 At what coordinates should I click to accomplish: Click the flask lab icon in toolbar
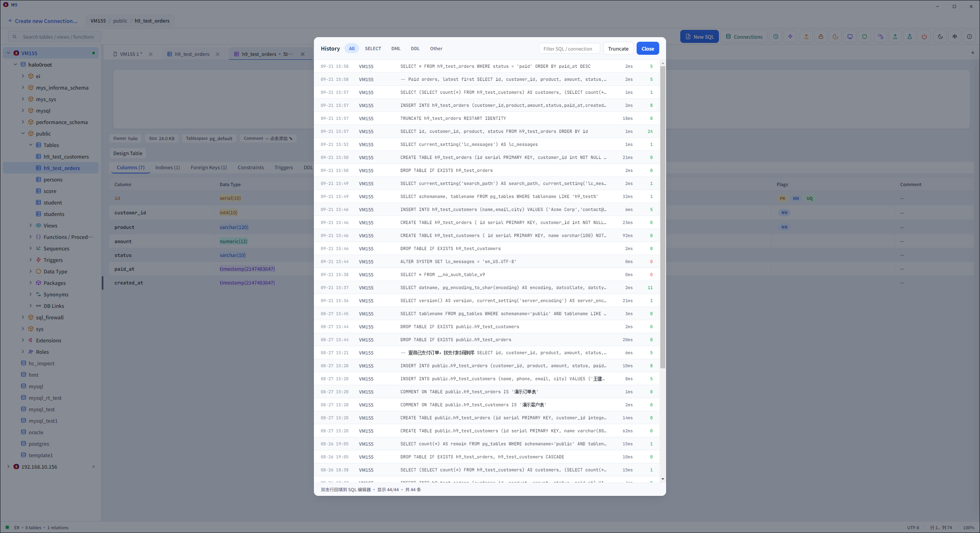click(910, 37)
